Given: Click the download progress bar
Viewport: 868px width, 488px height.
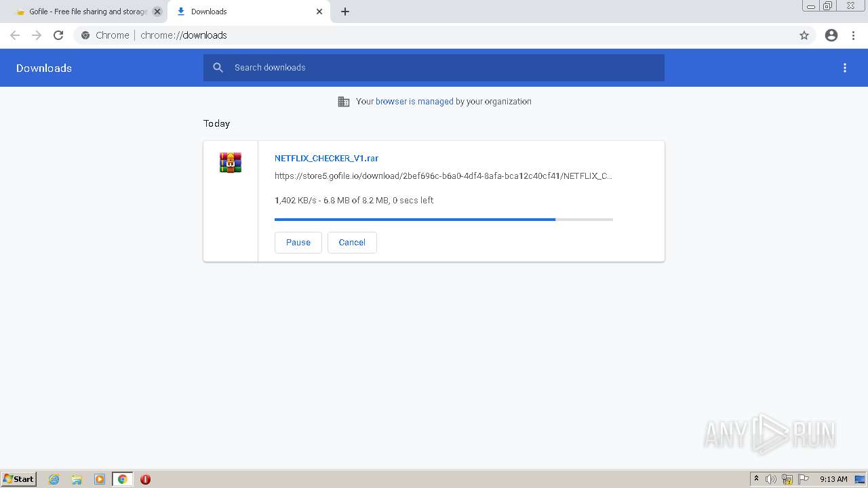Looking at the screenshot, I should pos(443,220).
